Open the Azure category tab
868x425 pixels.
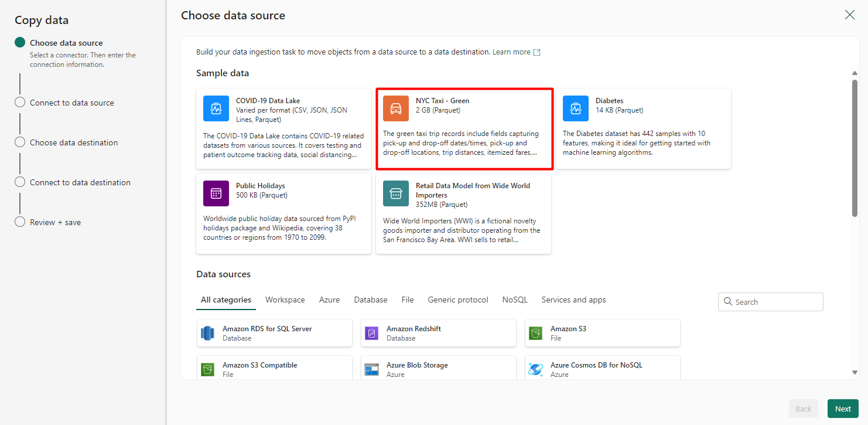point(329,300)
